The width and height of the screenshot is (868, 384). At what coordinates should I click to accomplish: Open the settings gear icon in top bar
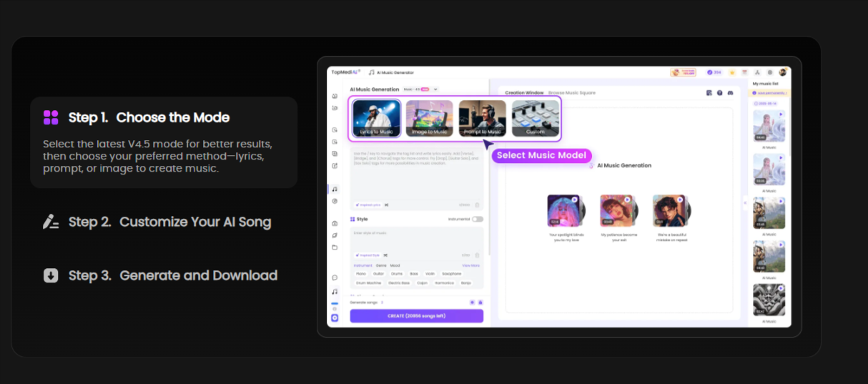(770, 72)
